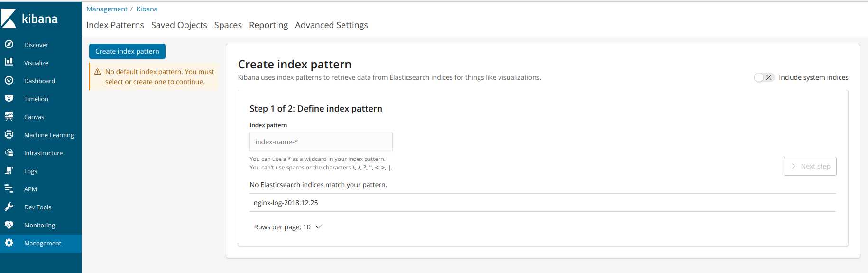
Task: Open Dev Tools via wrench icon
Action: tap(9, 207)
